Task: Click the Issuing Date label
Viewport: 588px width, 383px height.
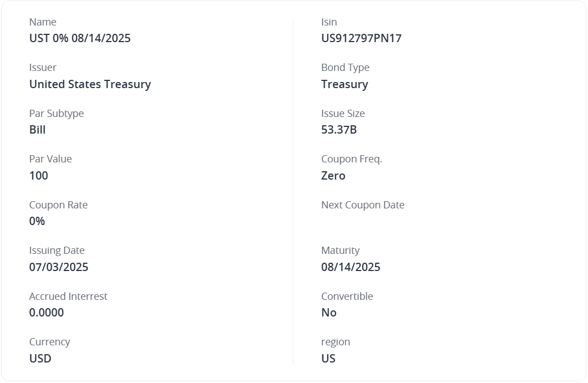Action: 57,251
